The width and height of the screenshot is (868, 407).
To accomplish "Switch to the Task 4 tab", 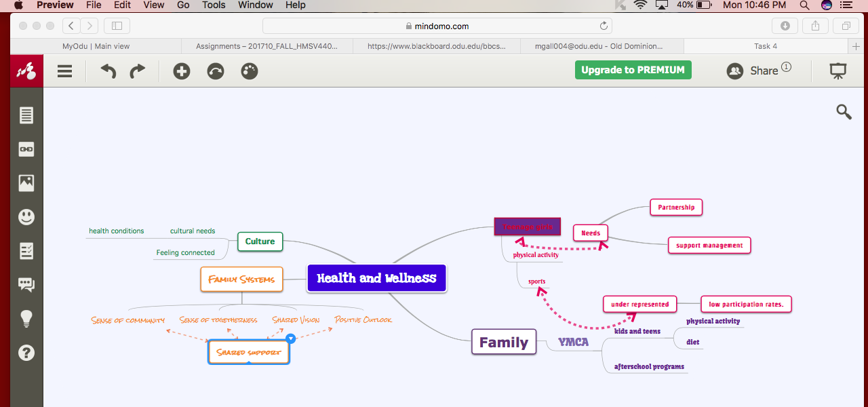I will pyautogui.click(x=765, y=46).
